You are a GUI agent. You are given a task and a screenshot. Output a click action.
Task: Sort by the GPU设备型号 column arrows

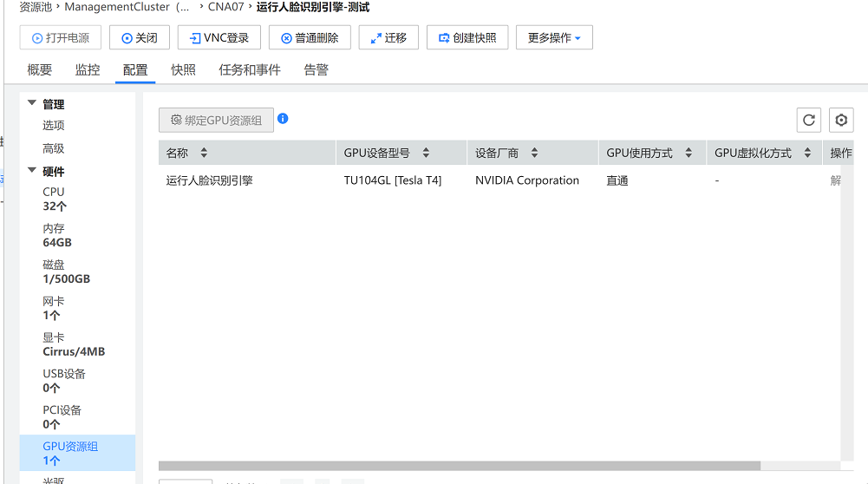[426, 153]
